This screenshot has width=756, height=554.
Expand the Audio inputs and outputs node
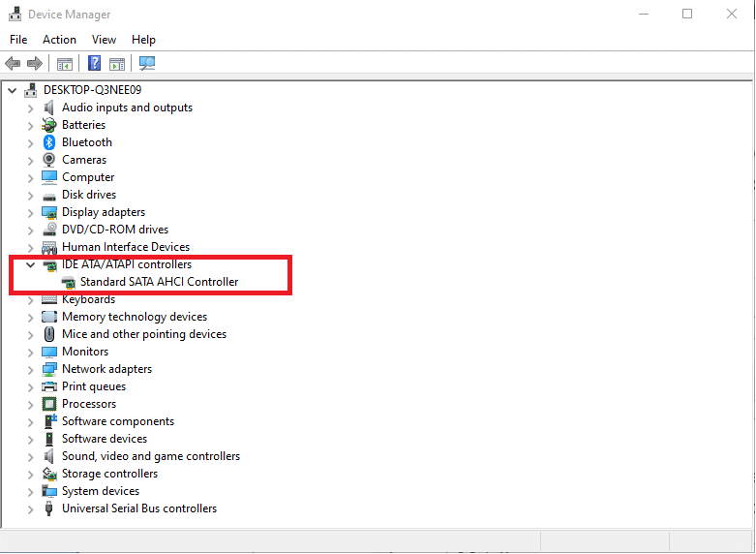tap(31, 108)
